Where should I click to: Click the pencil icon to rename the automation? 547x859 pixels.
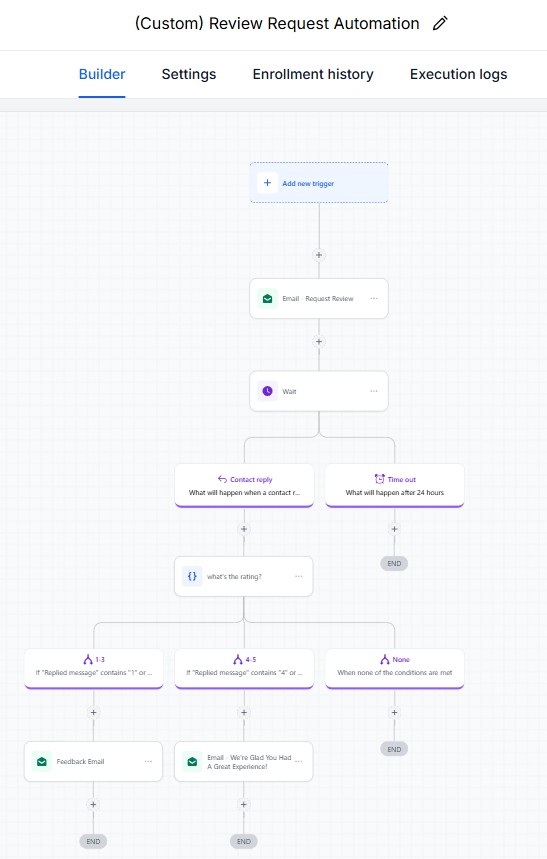coord(440,24)
